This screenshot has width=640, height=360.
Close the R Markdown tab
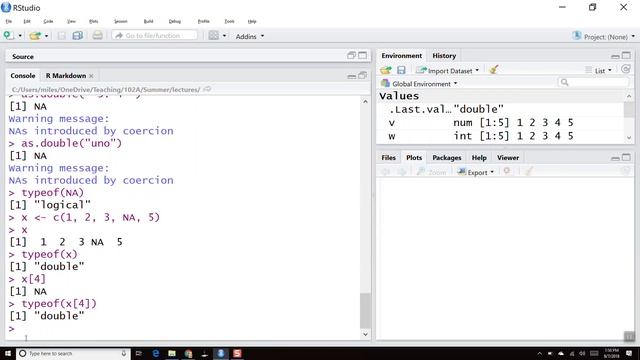pos(91,76)
